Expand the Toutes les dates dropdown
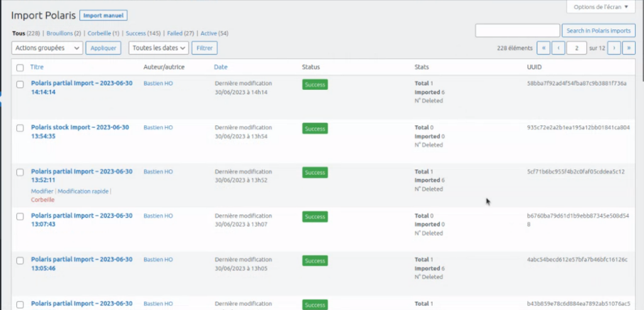 click(158, 48)
